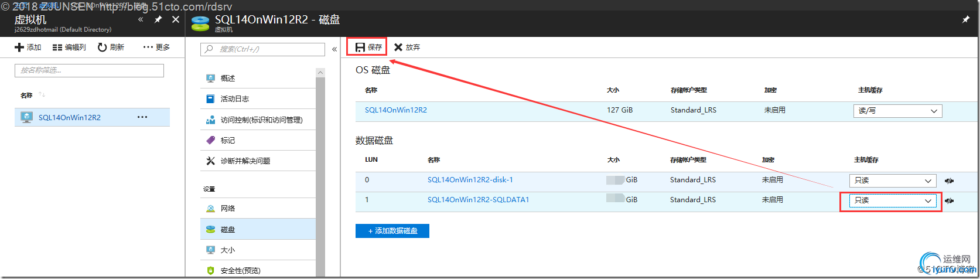The height and width of the screenshot is (279, 980).
Task: Pin the 虚拟机 blade
Action: [x=158, y=19]
